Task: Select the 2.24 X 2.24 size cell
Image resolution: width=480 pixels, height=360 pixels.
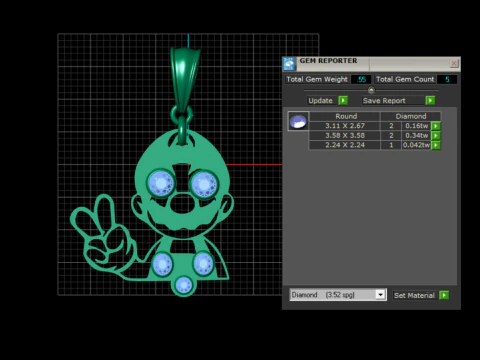Action: (x=345, y=145)
